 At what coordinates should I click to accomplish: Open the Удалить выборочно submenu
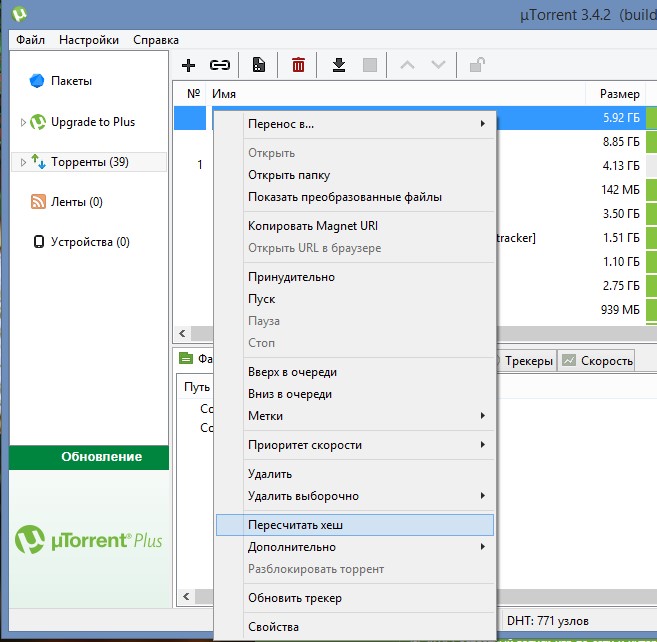click(x=355, y=496)
